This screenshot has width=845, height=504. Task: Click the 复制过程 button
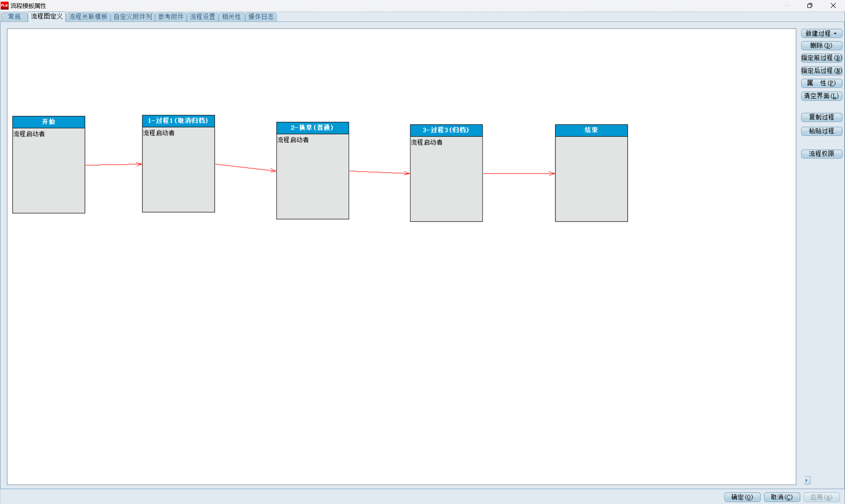[x=821, y=117]
